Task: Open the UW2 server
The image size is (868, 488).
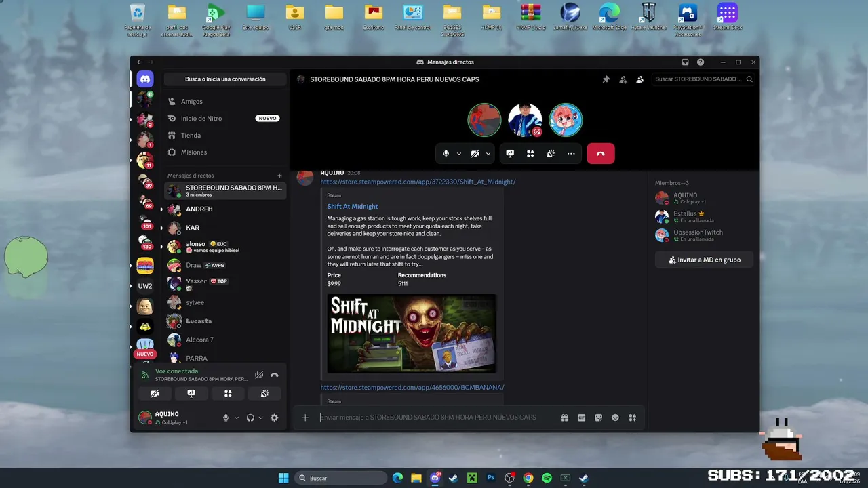Action: click(x=145, y=286)
